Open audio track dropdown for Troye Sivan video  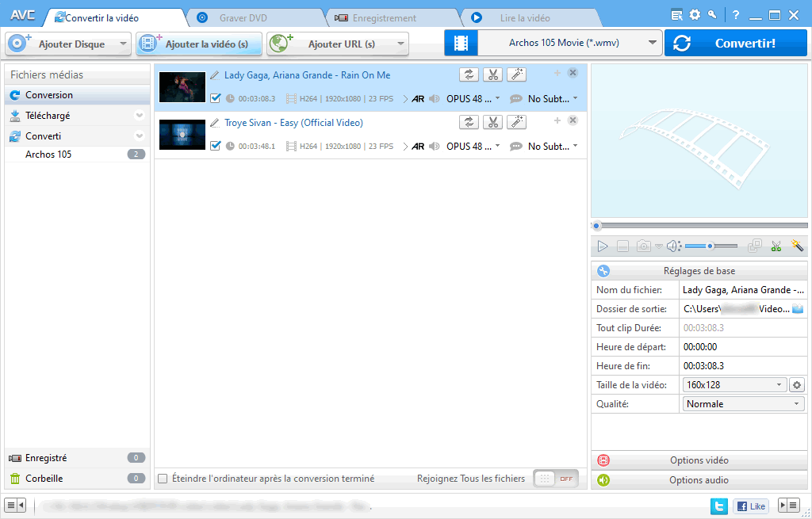click(x=498, y=146)
